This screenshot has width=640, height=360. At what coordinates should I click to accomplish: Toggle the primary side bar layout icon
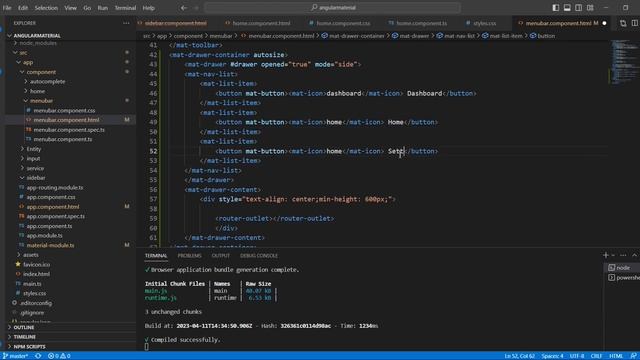click(x=556, y=8)
